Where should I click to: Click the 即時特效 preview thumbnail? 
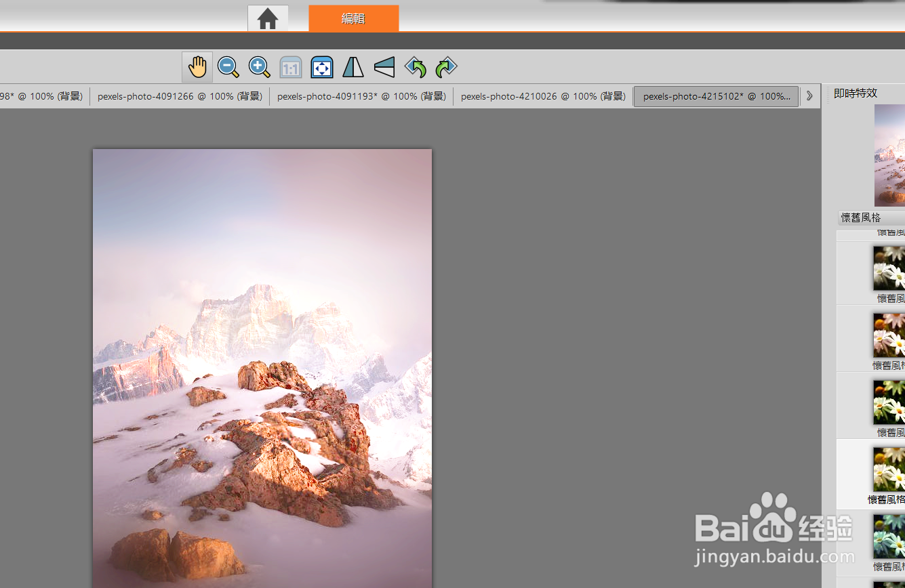click(889, 155)
